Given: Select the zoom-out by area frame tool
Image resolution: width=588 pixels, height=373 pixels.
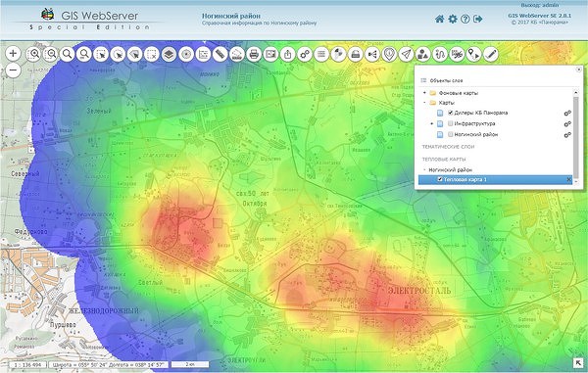Looking at the screenshot, I should tap(50, 54).
